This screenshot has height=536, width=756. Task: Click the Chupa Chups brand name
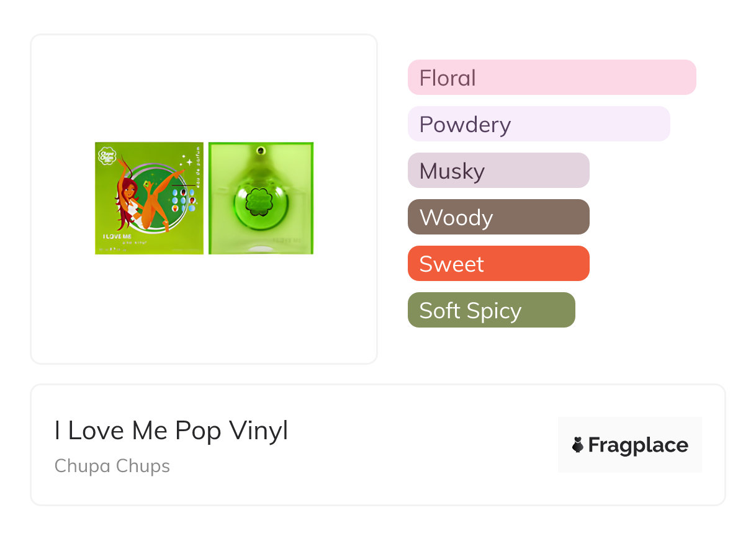112,466
